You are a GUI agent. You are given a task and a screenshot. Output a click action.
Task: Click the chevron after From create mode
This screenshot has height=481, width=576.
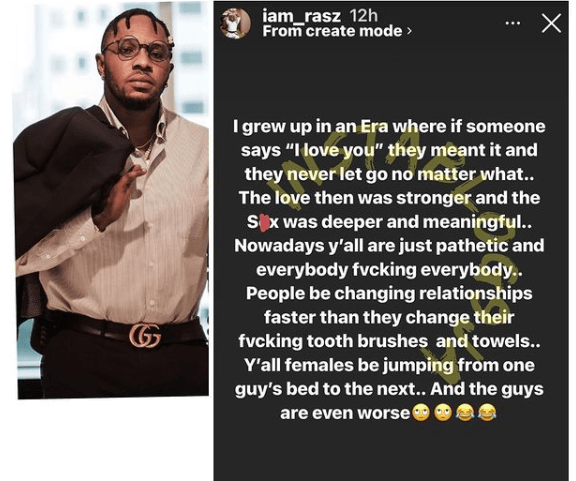pos(409,31)
